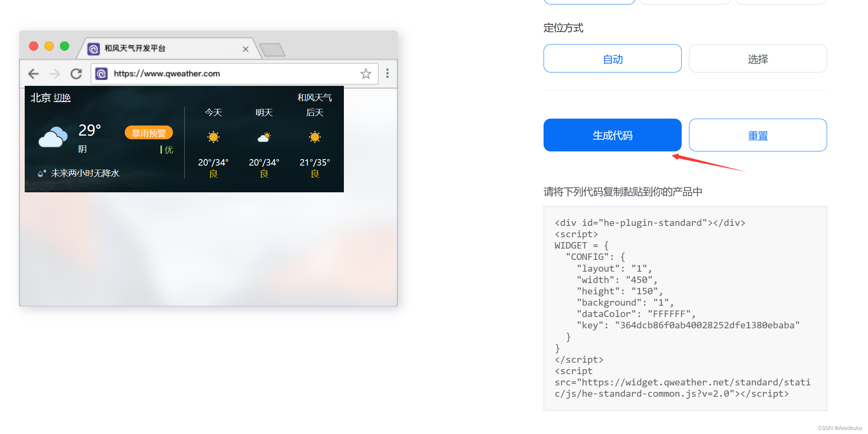Click the red window close dot

point(34,46)
